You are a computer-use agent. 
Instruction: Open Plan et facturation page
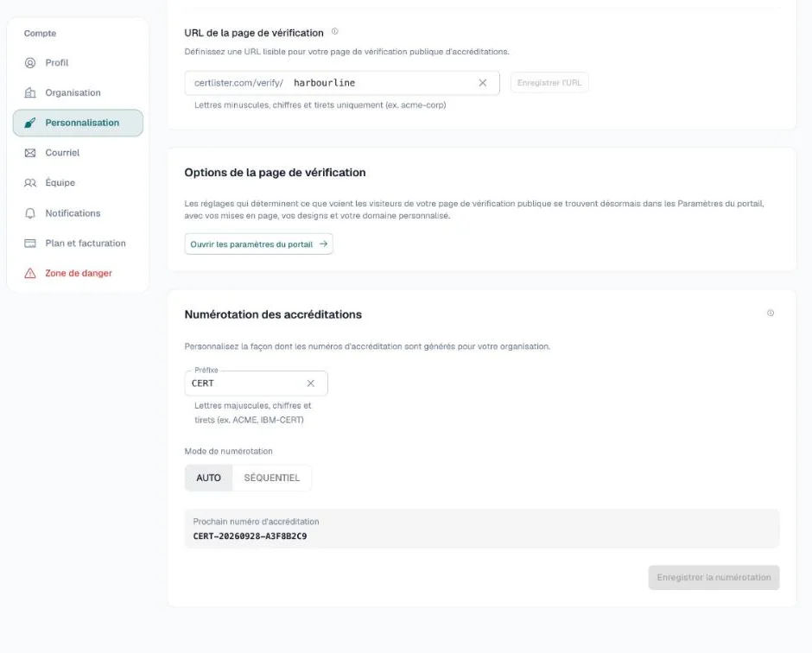click(79, 244)
